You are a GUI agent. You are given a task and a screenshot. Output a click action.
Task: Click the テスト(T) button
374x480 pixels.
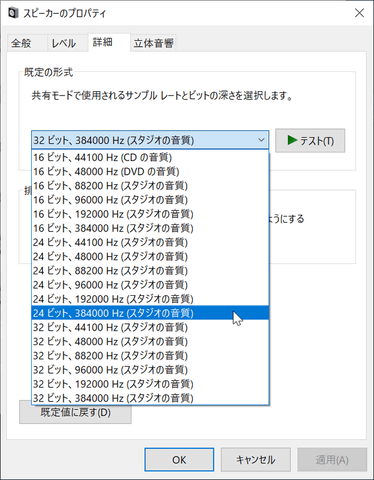click(310, 140)
